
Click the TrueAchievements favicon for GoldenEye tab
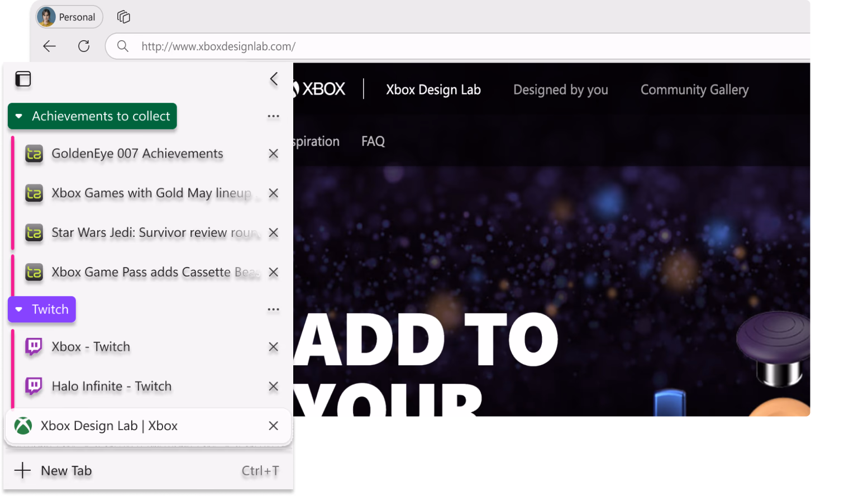pyautogui.click(x=34, y=154)
